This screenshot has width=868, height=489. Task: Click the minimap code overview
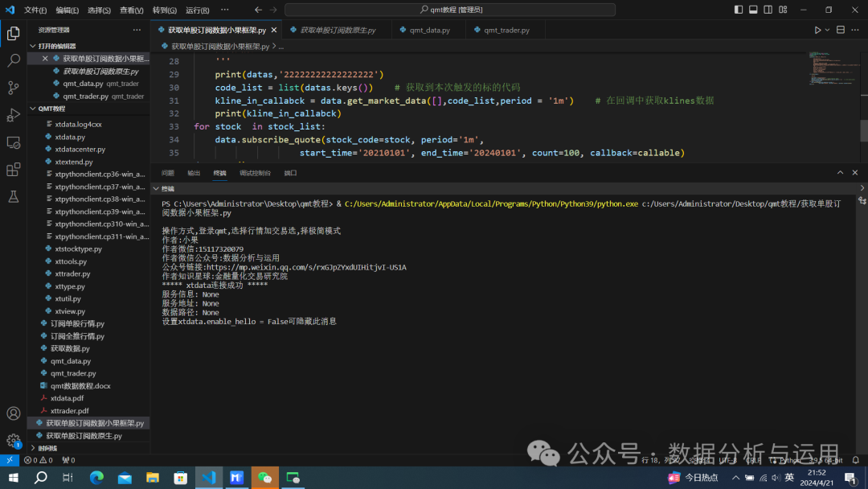click(x=833, y=68)
